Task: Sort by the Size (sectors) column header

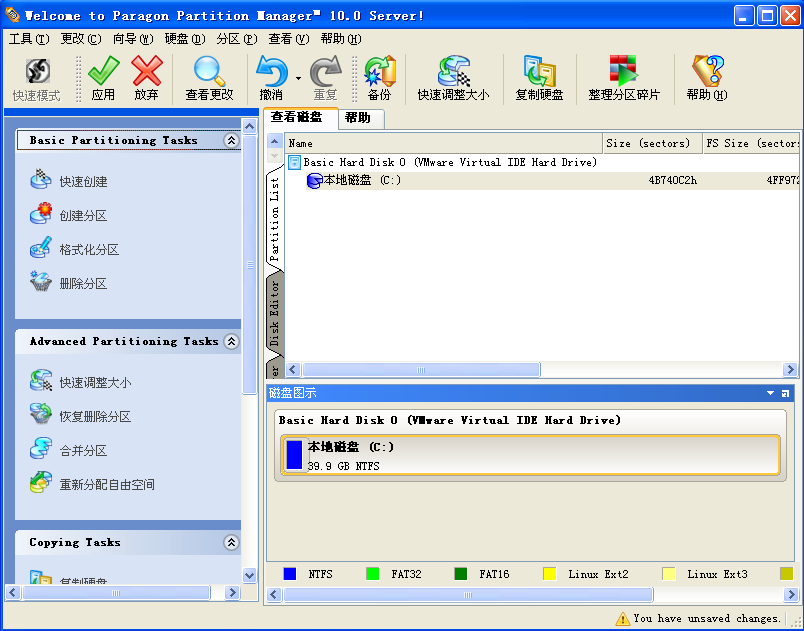Action: (652, 143)
